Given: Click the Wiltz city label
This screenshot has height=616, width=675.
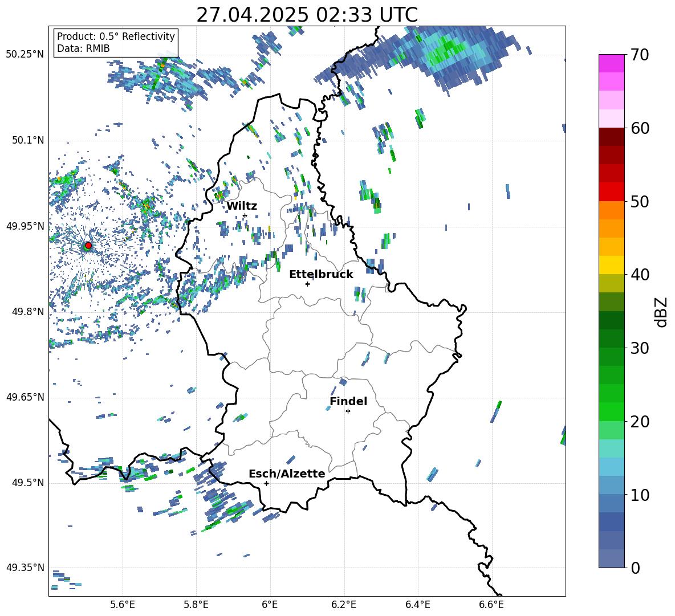Looking at the screenshot, I should [x=242, y=206].
